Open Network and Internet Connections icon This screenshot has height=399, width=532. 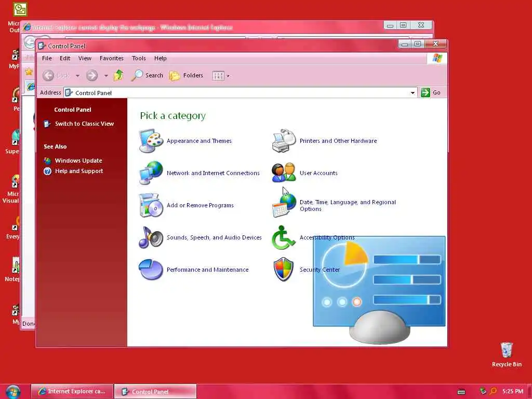click(151, 172)
